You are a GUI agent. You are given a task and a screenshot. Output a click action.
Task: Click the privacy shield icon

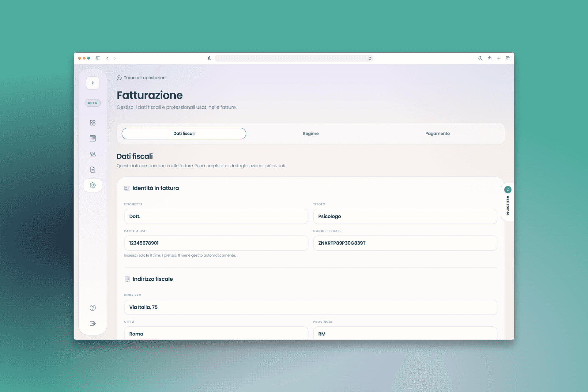point(209,58)
